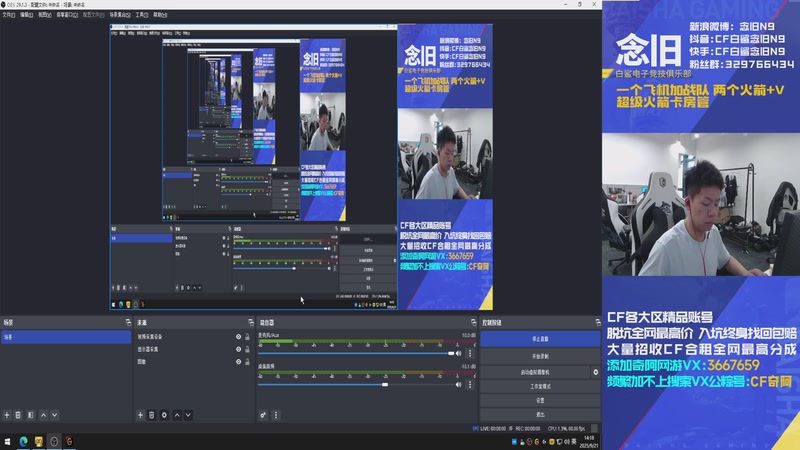This screenshot has height=450, width=800.
Task: Select the scene item in 场景 list
Action: click(x=66, y=337)
